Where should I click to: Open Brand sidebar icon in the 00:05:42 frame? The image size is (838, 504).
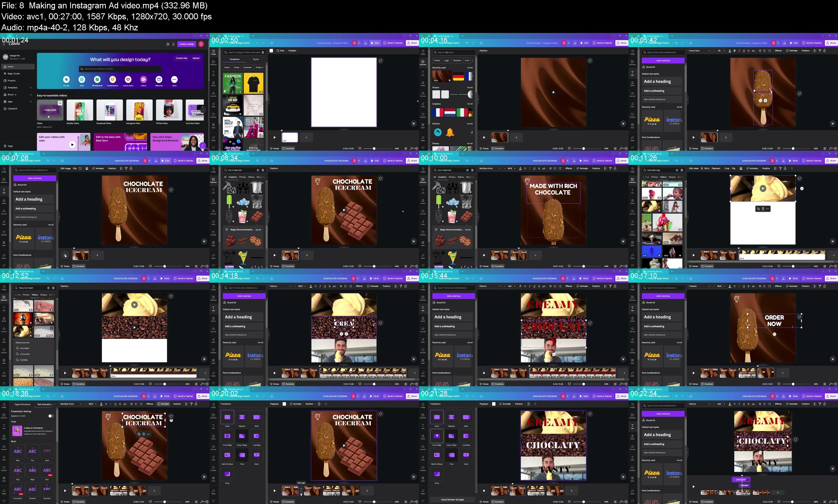pos(632,83)
